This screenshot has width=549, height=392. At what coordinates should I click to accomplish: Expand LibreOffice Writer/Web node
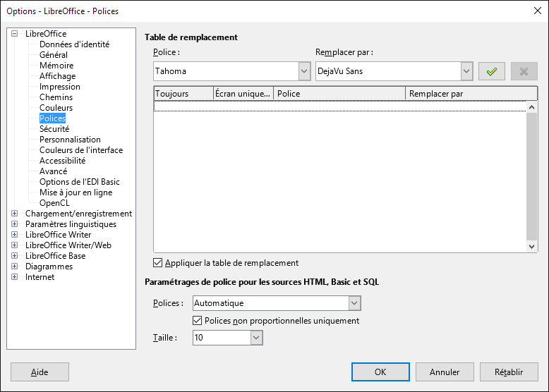(14, 245)
